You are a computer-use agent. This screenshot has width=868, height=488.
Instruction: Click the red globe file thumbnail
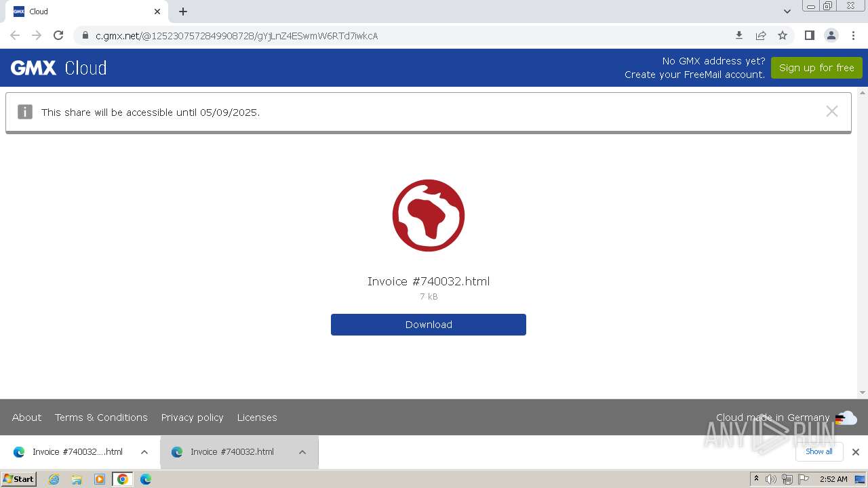[429, 216]
